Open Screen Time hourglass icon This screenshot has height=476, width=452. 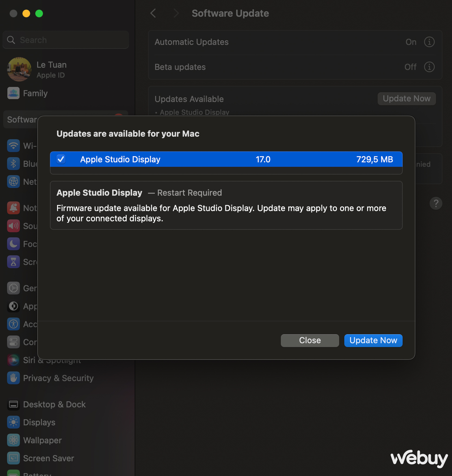(x=13, y=262)
